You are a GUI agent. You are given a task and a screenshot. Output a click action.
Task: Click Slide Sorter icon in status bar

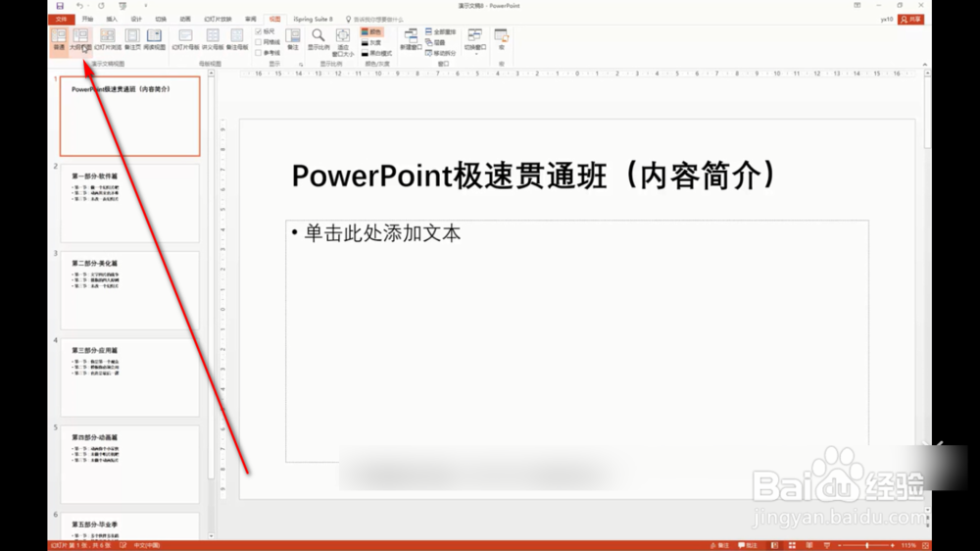coord(792,545)
